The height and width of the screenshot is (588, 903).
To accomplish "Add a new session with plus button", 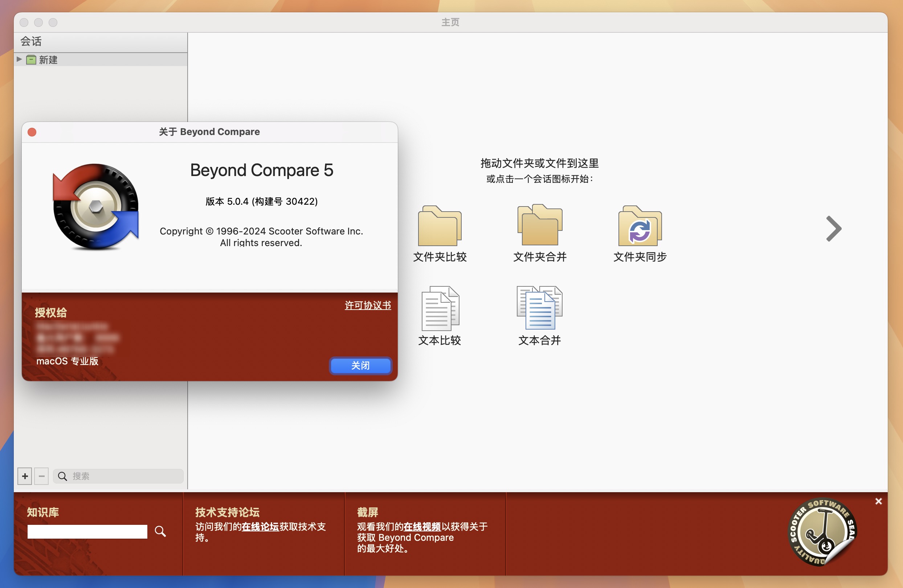I will pos(25,476).
